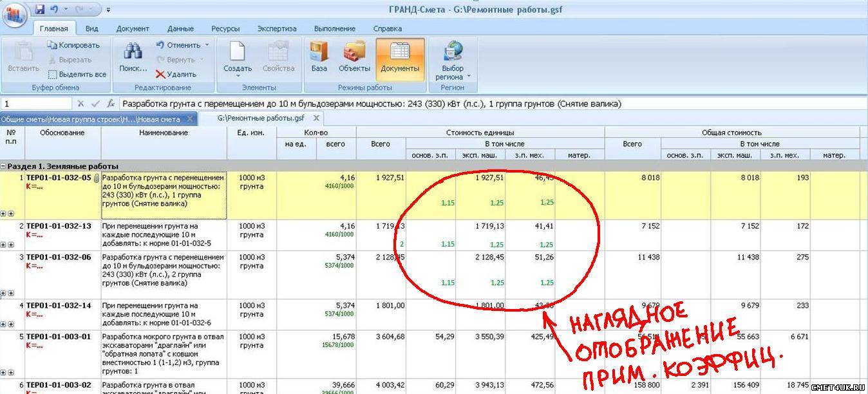Collapse the Раздел 1. Земляные работы section

click(3, 166)
